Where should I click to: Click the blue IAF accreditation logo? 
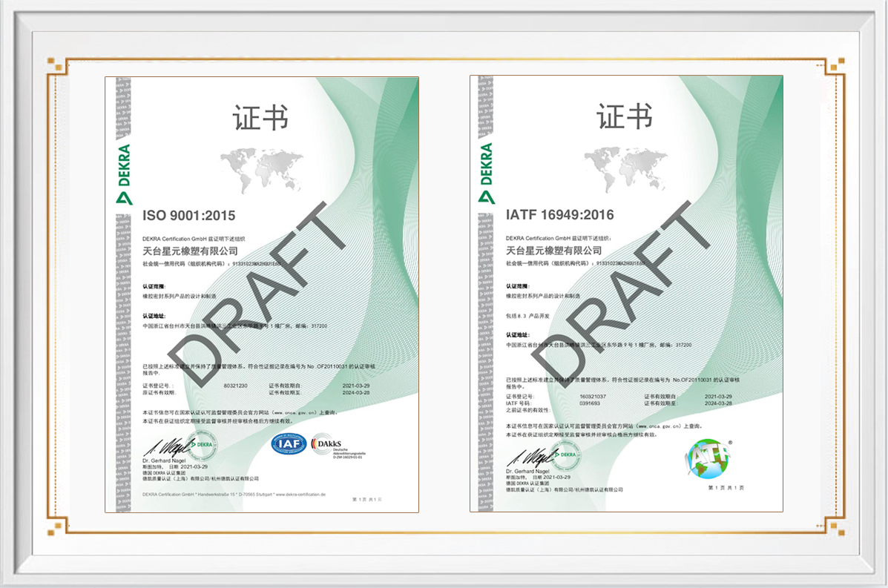tap(289, 444)
